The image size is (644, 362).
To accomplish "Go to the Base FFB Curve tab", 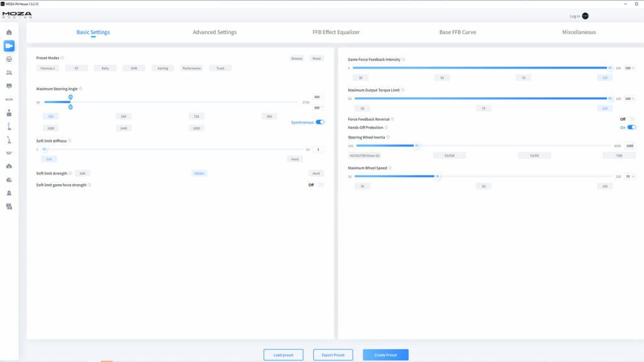I will click(458, 32).
